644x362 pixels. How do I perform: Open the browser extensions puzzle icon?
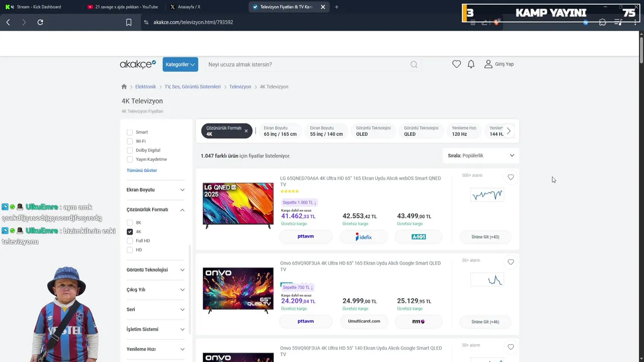tap(602, 22)
